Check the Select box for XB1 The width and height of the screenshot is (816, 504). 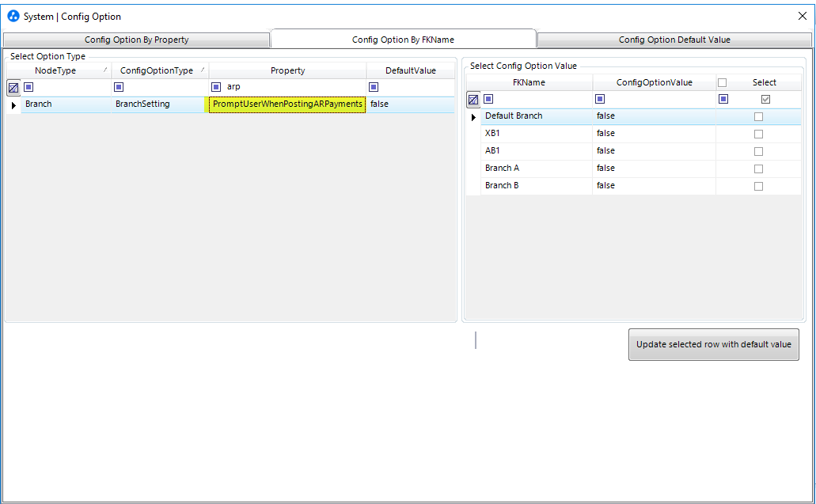[x=759, y=135]
